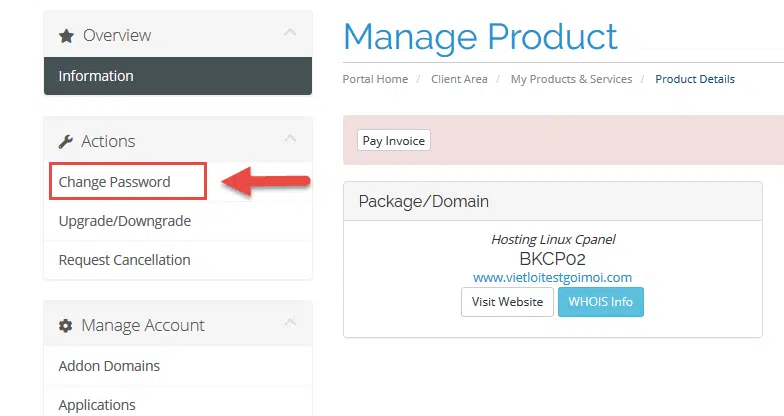Screen dimensions: 784x416
Task: Open Addon Domains under Manage Account
Action: coord(178,366)
